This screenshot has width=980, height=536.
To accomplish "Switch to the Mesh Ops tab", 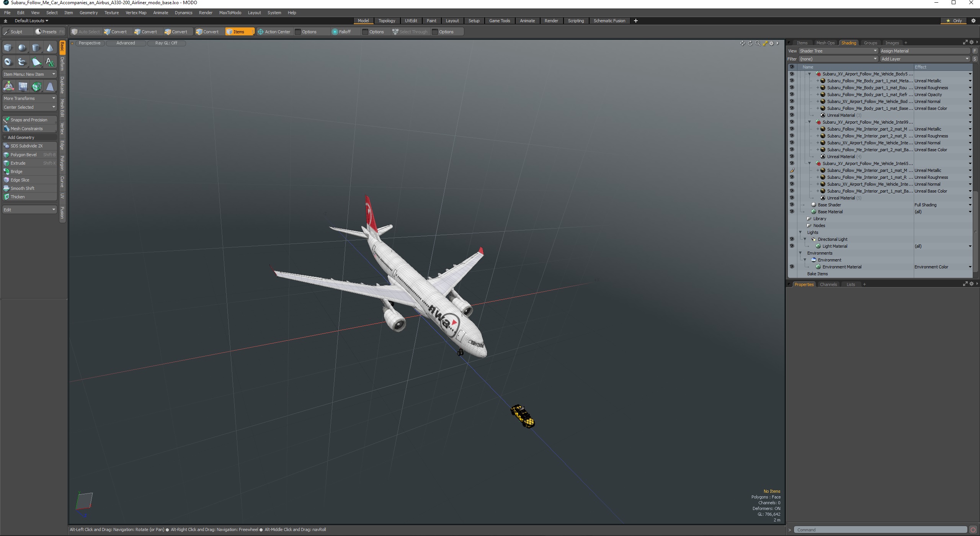I will pyautogui.click(x=825, y=43).
